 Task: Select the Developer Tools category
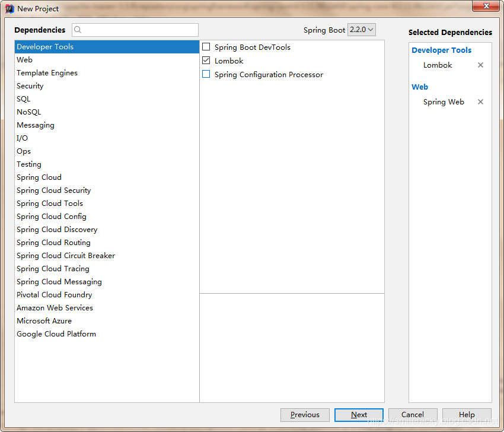pyautogui.click(x=107, y=47)
